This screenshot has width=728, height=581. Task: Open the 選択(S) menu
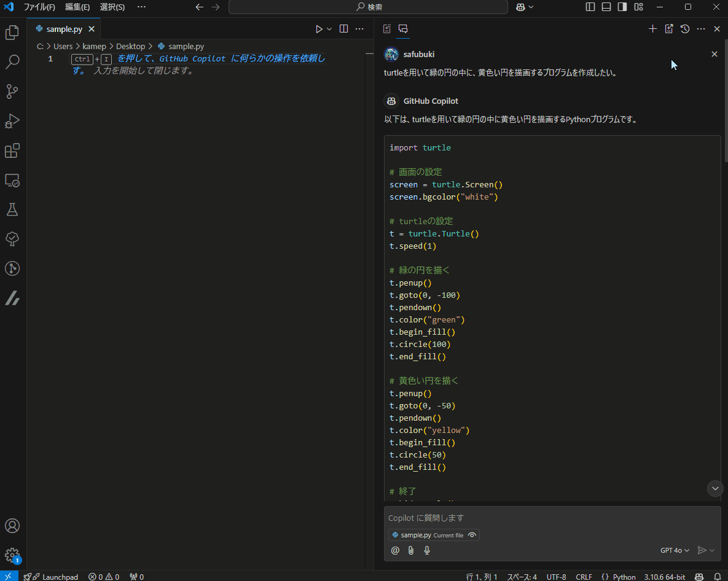[x=112, y=7]
